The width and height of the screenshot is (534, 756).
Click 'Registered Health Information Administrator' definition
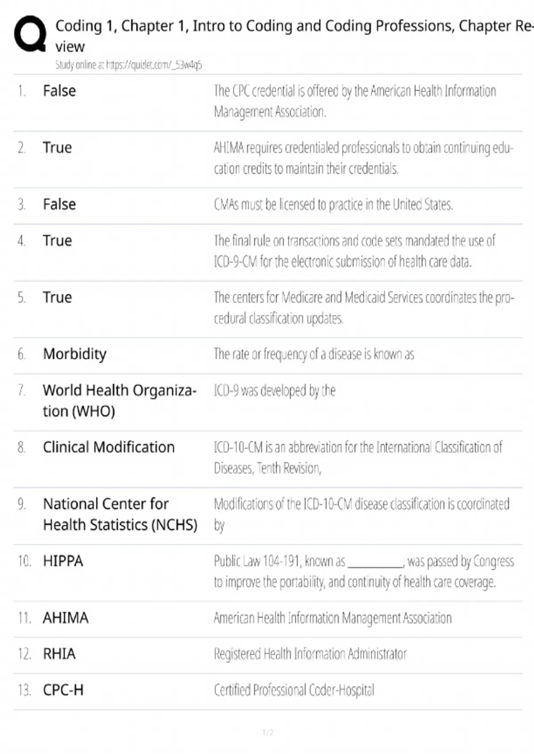point(310,654)
